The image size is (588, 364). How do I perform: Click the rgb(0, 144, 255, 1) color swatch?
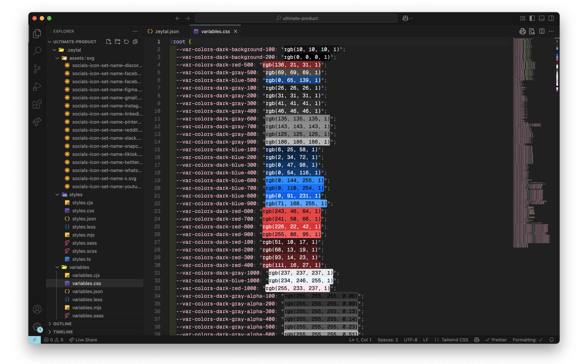point(294,180)
